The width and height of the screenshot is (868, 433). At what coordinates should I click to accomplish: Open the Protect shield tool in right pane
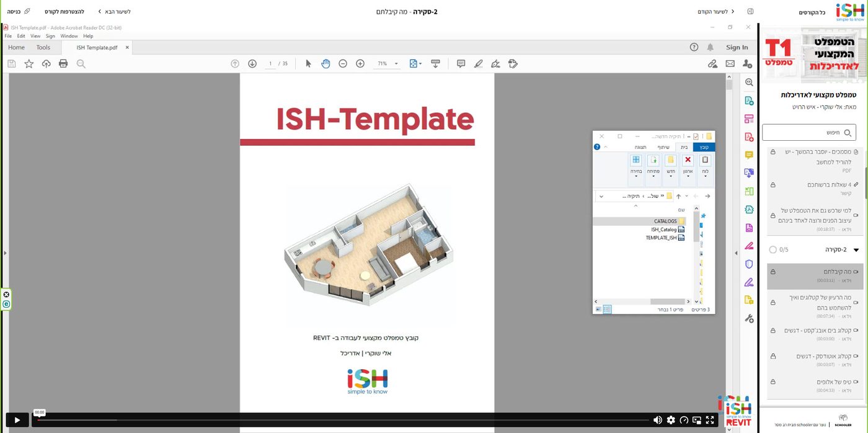click(749, 264)
